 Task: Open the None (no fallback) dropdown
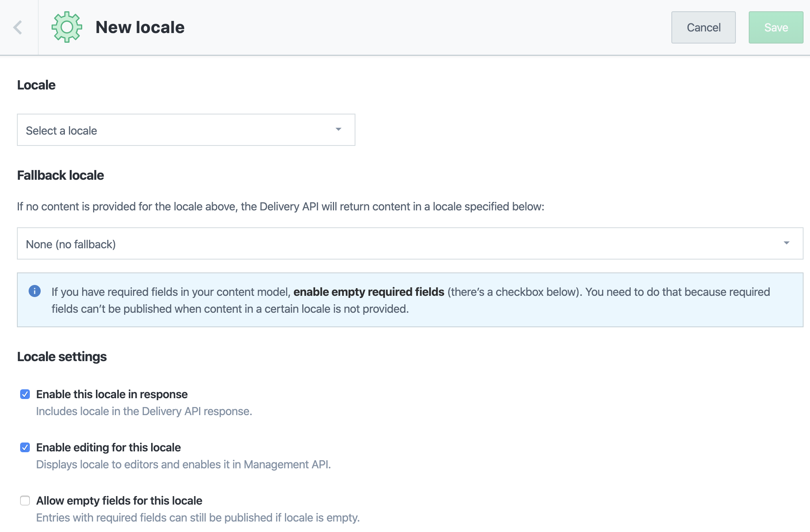[410, 243]
